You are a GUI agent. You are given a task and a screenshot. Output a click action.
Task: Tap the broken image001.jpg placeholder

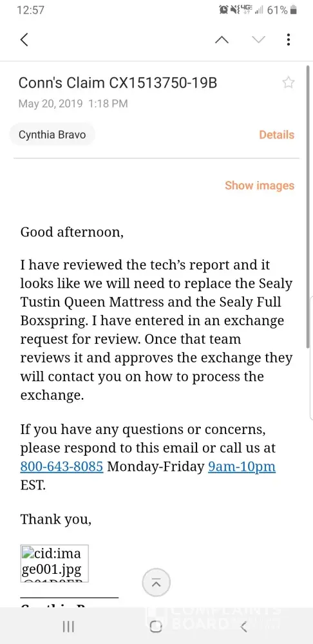(x=54, y=563)
